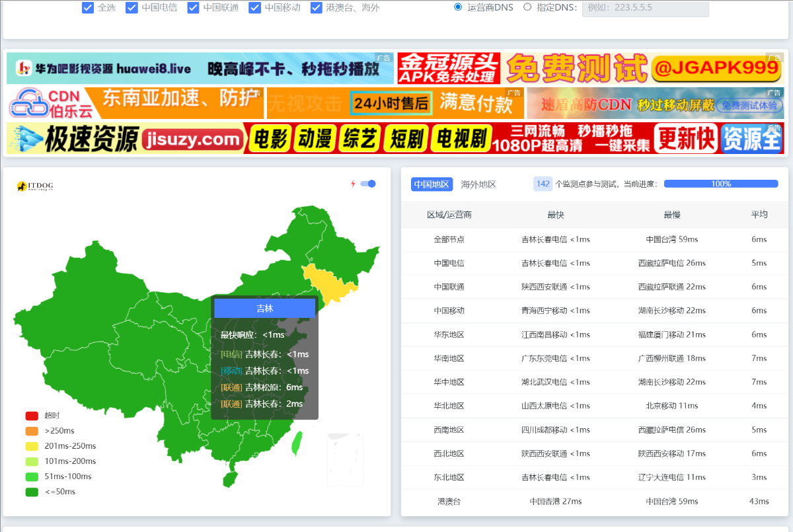Click the 中国台湾 59ms cell in 全部节点 row
793x532 pixels.
click(672, 239)
